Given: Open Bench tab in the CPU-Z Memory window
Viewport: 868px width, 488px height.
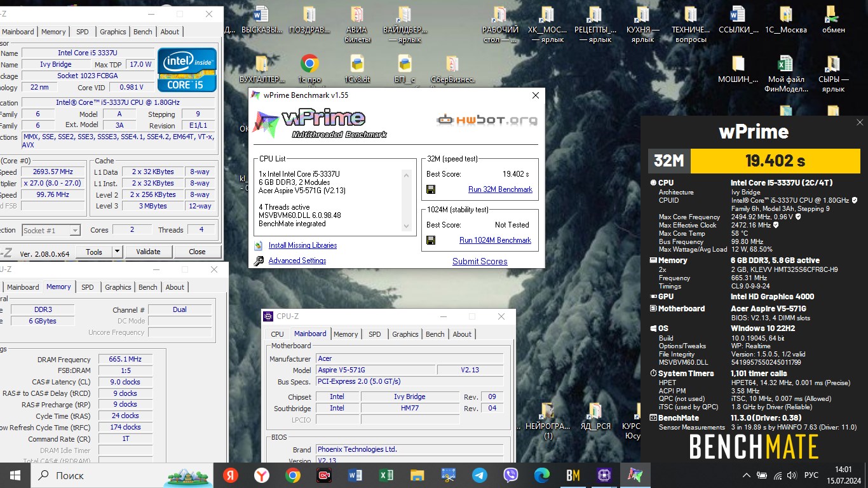Looking at the screenshot, I should 148,287.
